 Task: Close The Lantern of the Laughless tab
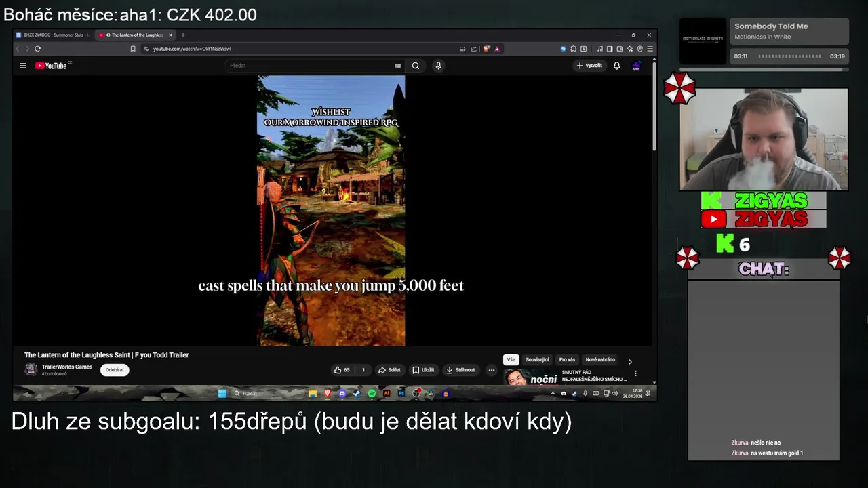coord(171,35)
